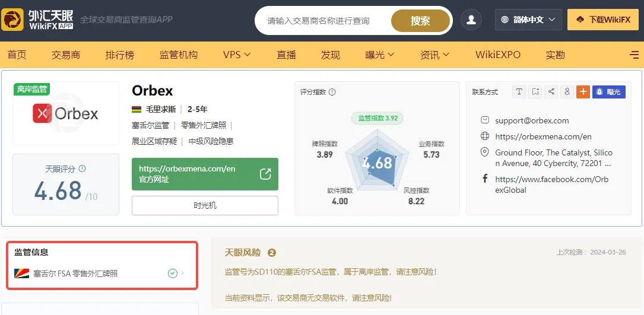Click the broker name search input field
Viewport: 644px width, 315px height.
coord(322,21)
